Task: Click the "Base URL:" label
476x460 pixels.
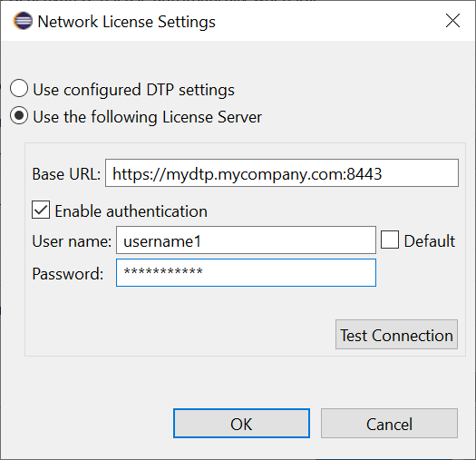Action: [x=66, y=174]
